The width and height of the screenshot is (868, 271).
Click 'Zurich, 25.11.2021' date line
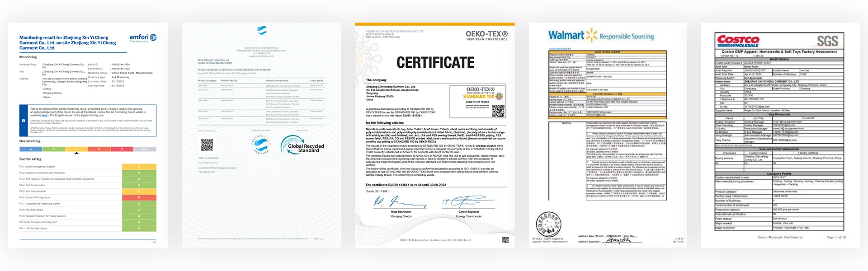tap(378, 191)
